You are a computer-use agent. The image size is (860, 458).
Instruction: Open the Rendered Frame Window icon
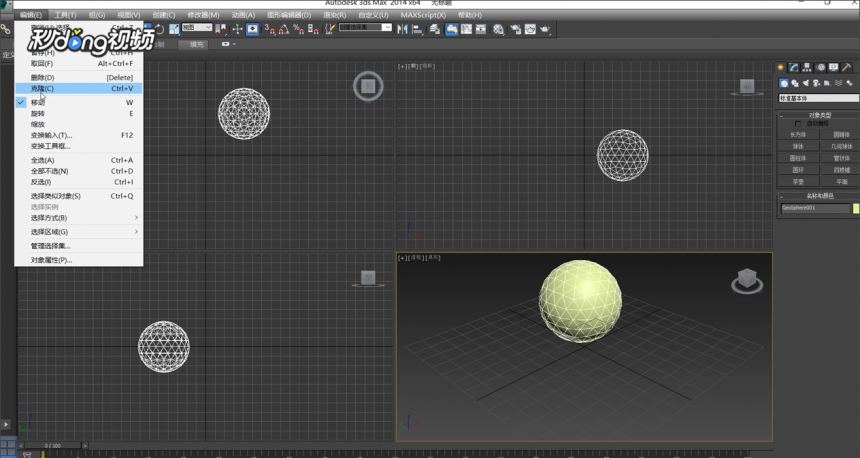coord(530,29)
